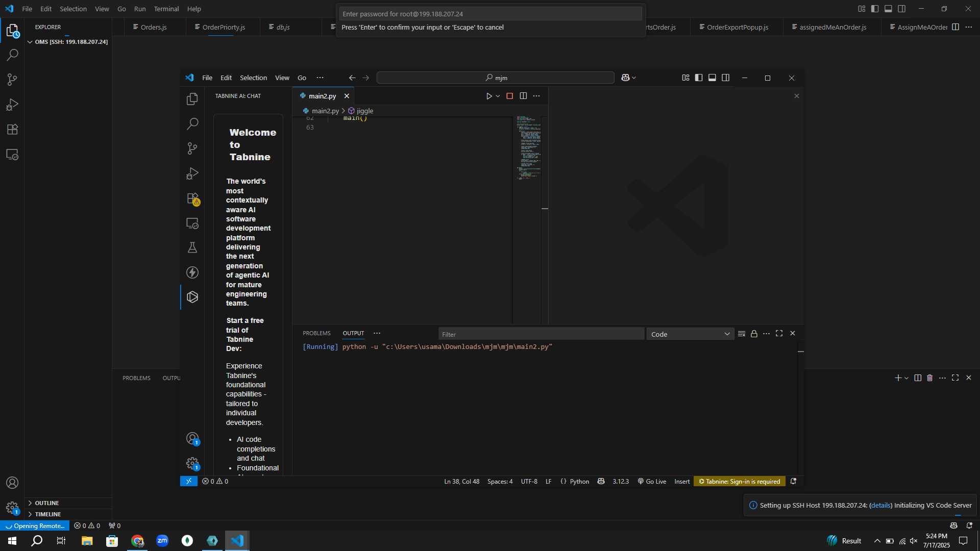980x551 pixels.
Task: Kill the terminal with the trash icon
Action: tap(929, 378)
